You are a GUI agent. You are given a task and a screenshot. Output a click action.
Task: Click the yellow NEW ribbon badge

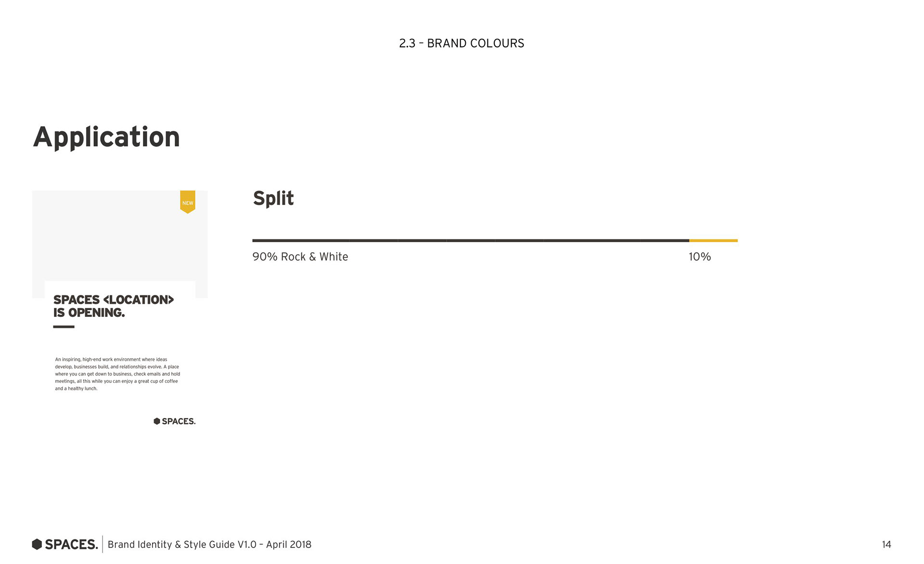point(187,201)
